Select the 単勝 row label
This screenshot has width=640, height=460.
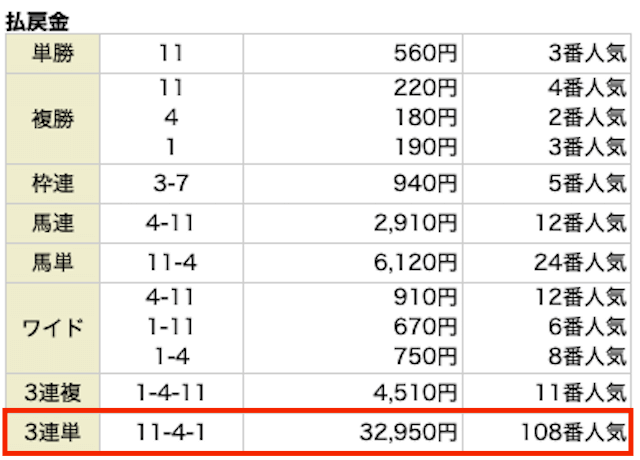coord(52,52)
